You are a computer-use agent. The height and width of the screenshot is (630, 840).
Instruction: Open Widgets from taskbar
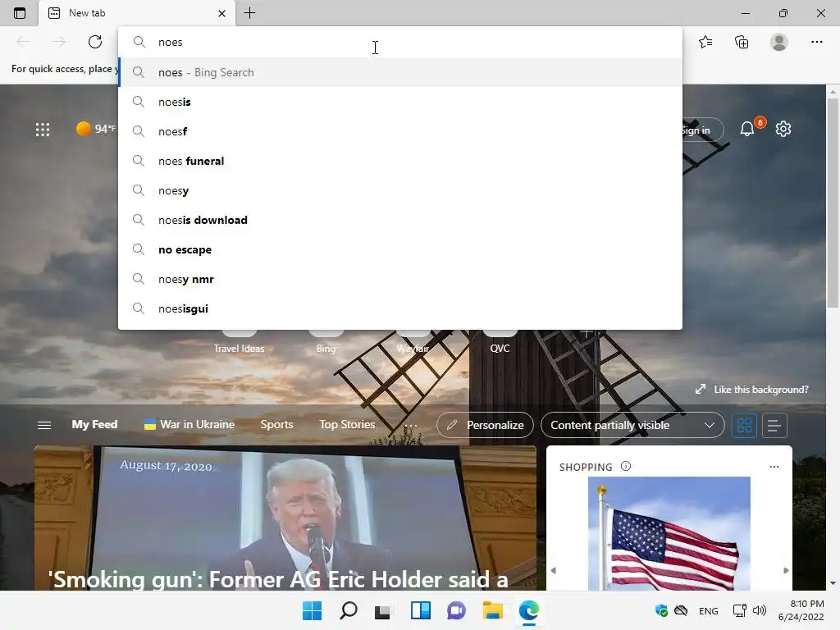421,610
